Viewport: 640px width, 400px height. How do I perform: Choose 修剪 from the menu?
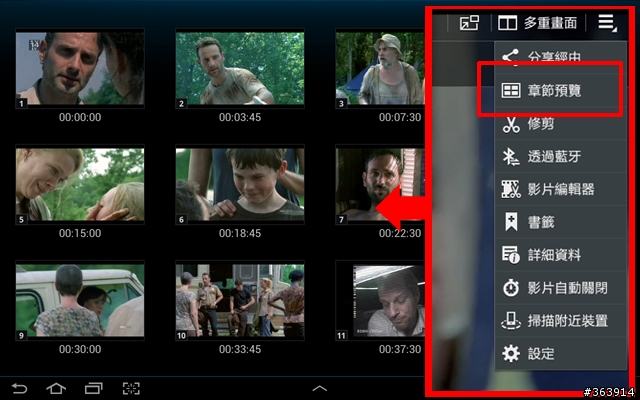click(560, 124)
